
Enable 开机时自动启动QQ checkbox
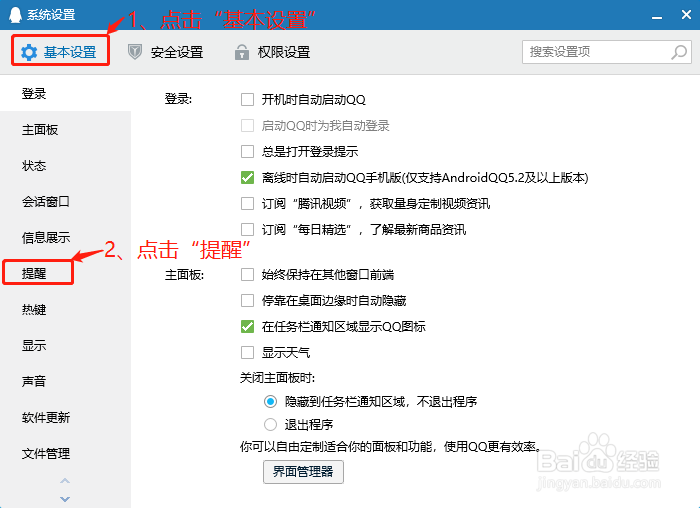pyautogui.click(x=247, y=100)
